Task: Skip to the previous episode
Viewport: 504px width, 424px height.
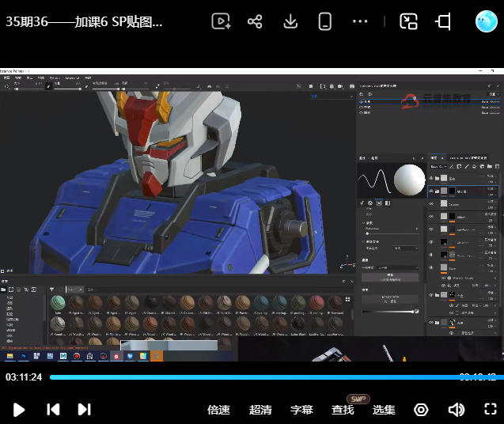Action: 53,410
